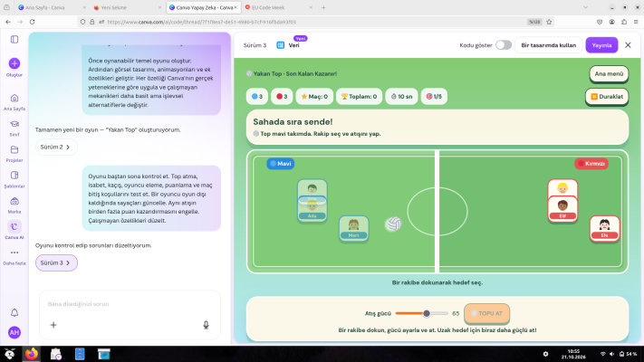Screen dimensions: 644x362
Task: Open the blue document app in taskbar
Action: click(x=80, y=354)
